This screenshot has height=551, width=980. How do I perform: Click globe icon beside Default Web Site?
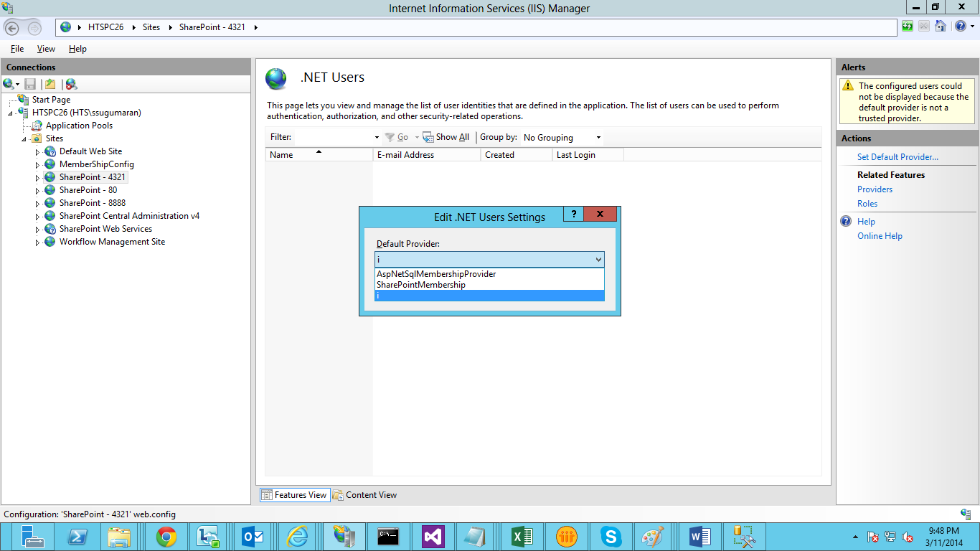(50, 151)
